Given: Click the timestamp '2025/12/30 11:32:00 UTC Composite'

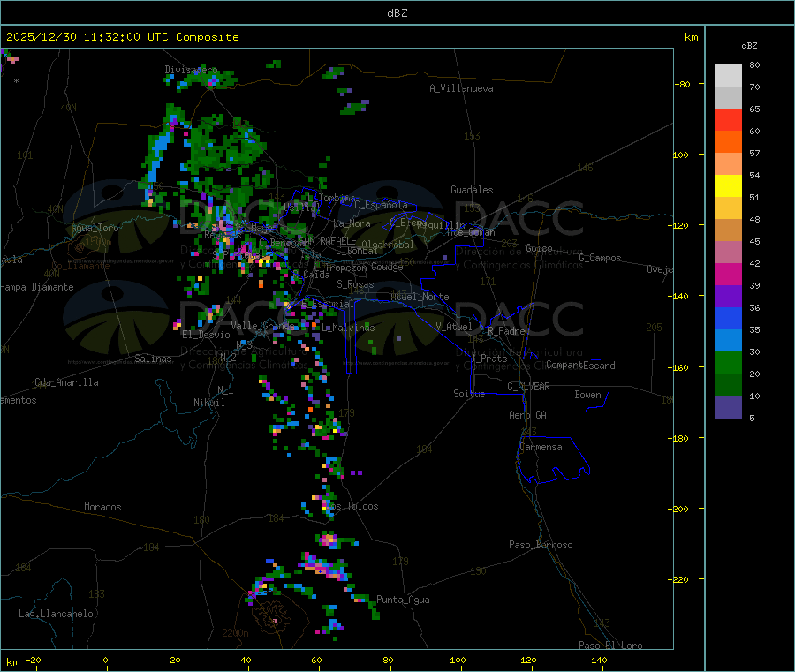Looking at the screenshot, I should 122,37.
